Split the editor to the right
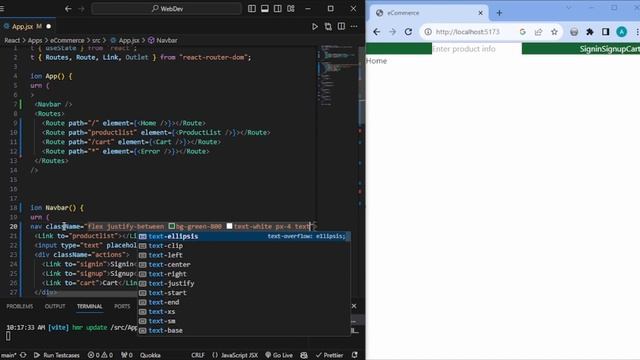This screenshot has width=640, height=360. pos(341,27)
